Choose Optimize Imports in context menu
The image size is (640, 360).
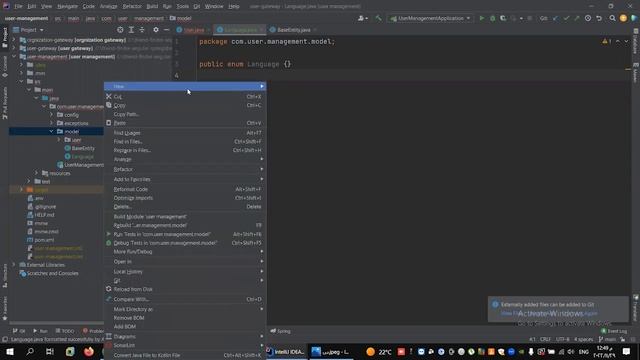tap(185, 198)
